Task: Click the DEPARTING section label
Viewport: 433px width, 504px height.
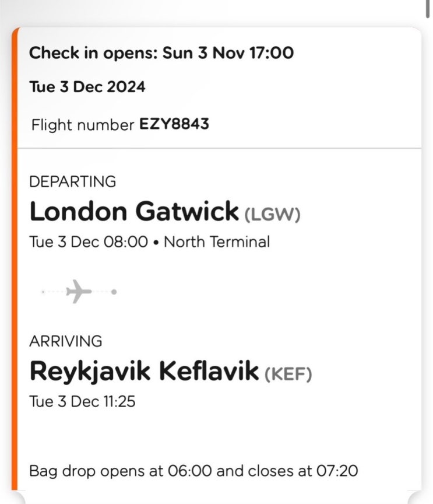Action: 73,181
